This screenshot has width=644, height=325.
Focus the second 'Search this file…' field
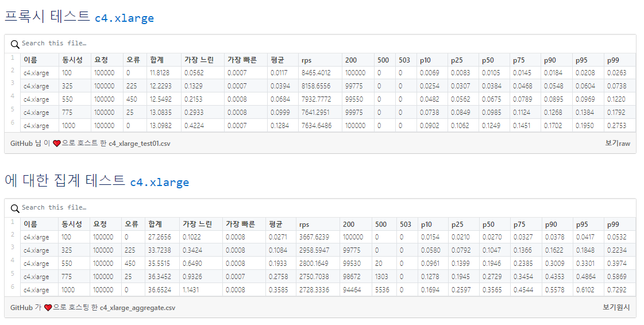321,208
